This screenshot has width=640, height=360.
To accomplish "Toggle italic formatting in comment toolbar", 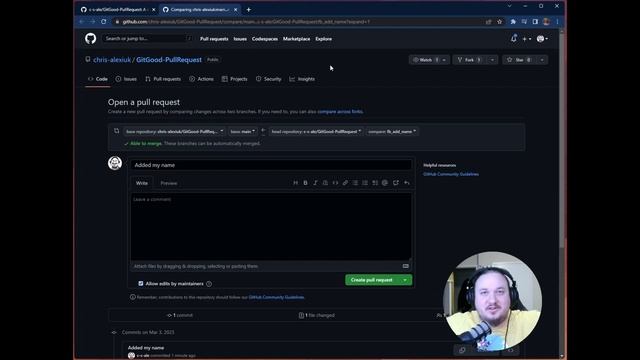I will tap(315, 183).
